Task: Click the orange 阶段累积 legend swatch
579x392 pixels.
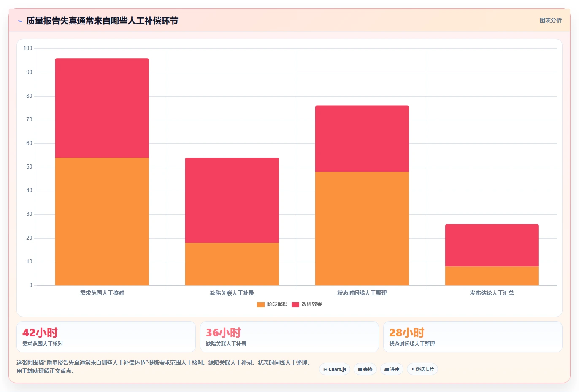Action: point(261,304)
